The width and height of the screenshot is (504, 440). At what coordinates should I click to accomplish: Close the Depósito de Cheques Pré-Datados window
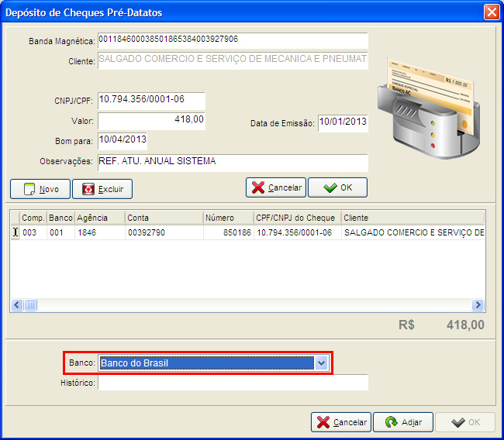tap(491, 12)
